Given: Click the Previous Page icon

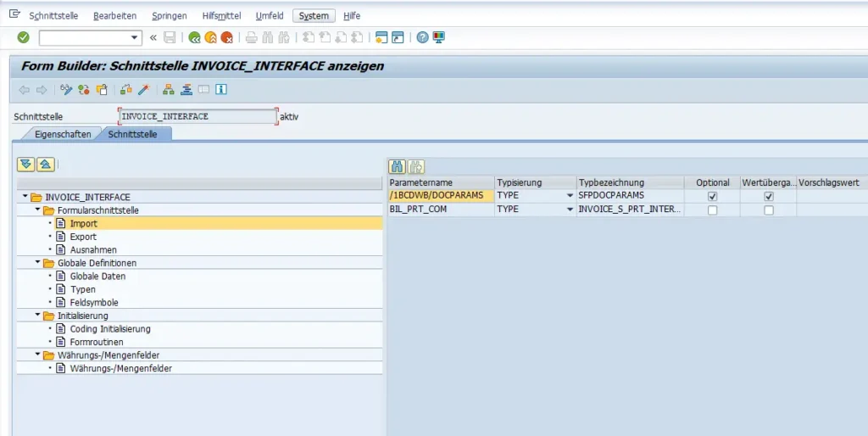Looking at the screenshot, I should (325, 37).
